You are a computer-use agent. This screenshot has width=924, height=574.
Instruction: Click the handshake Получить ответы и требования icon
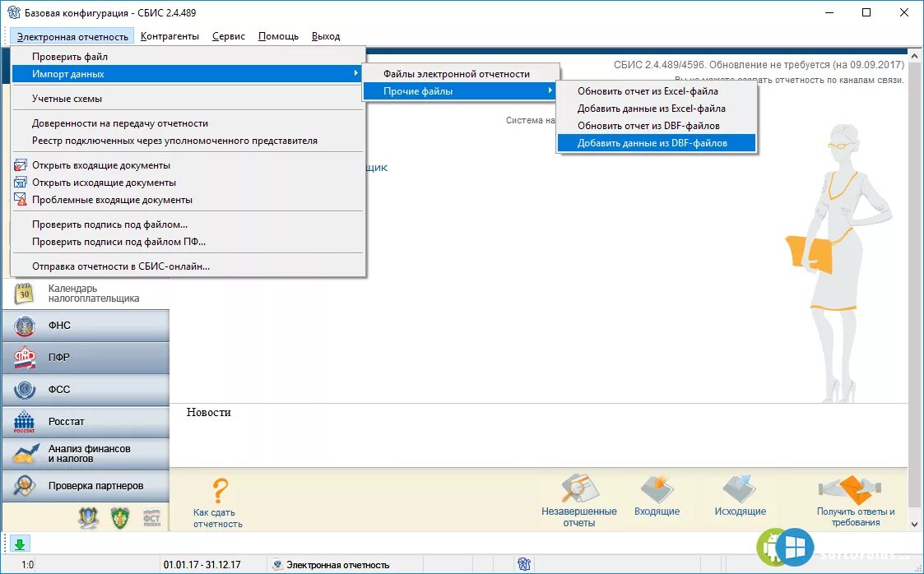[850, 489]
